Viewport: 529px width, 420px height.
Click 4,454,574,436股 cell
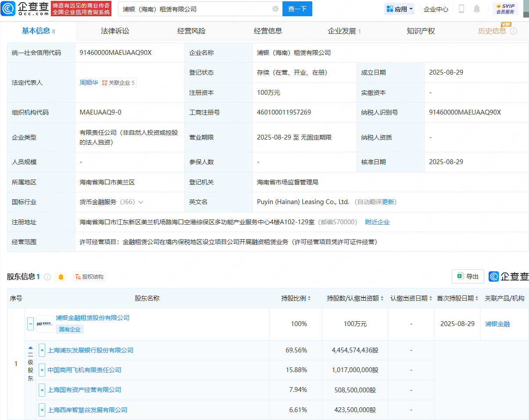355,350
